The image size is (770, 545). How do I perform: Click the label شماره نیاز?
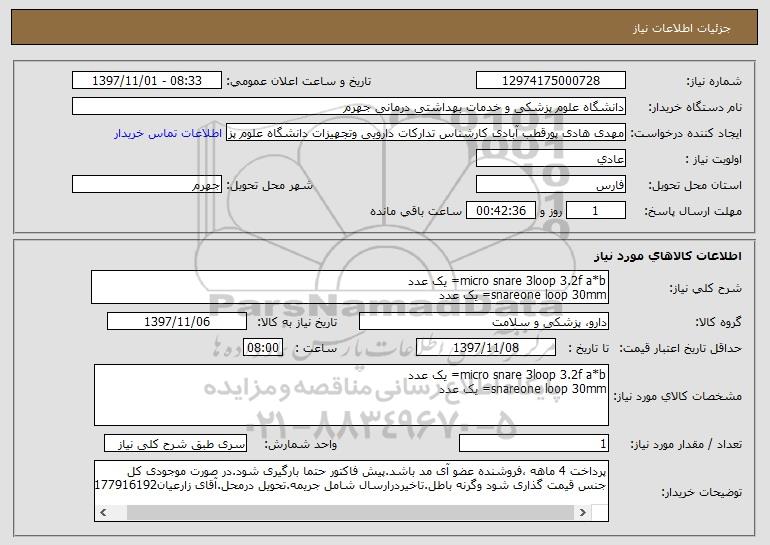(714, 81)
